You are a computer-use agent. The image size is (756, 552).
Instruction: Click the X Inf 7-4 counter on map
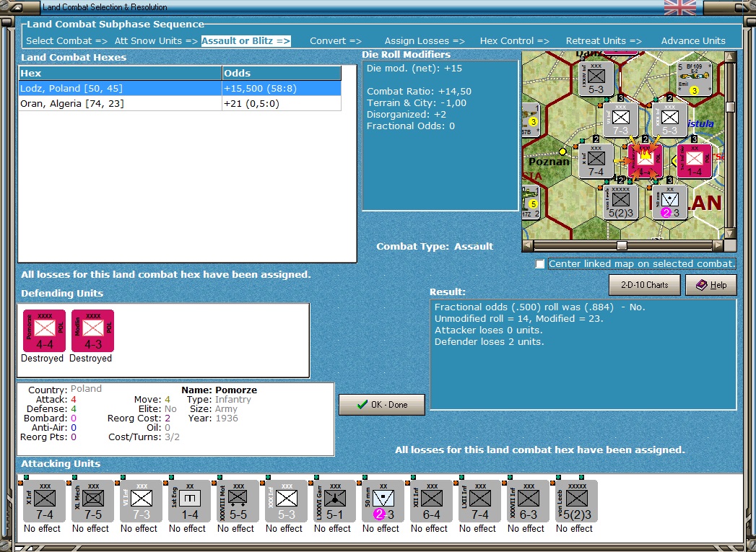596,162
